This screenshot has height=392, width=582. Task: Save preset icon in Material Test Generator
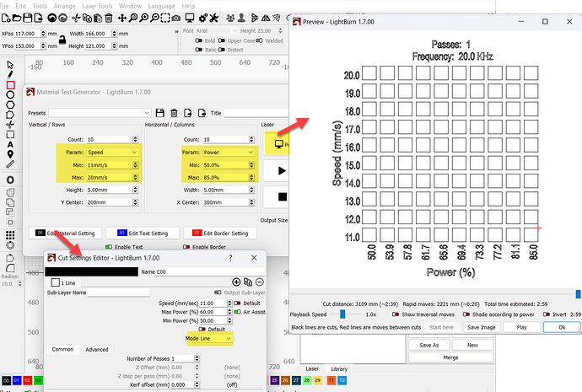coord(160,113)
